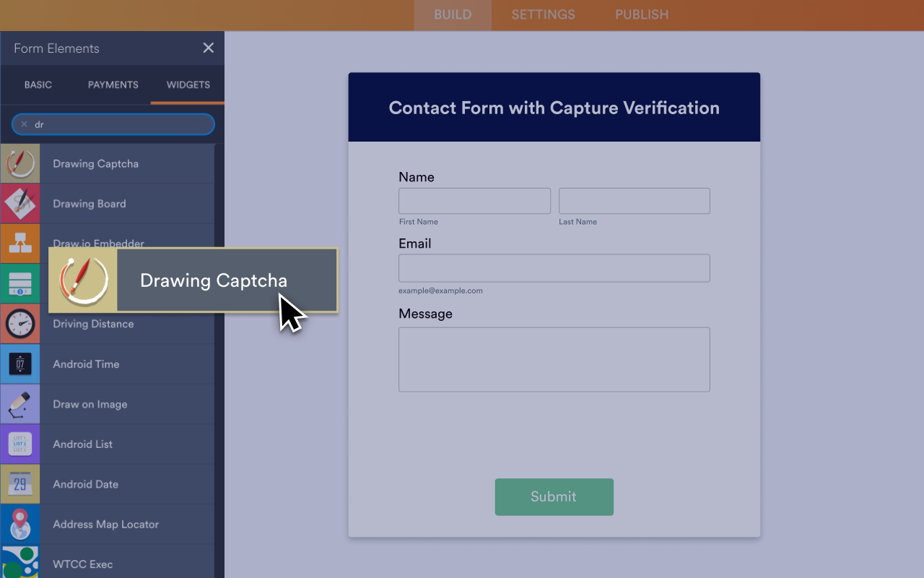Click the First Name input box
Viewport: 924px width, 578px height.
(474, 201)
